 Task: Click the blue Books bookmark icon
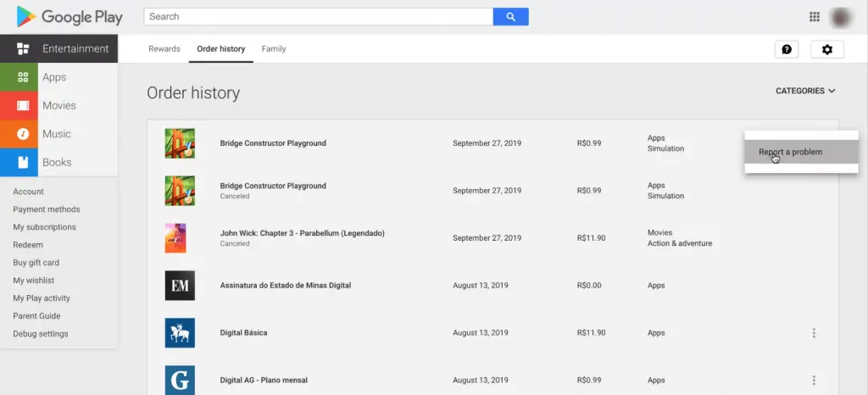click(23, 162)
